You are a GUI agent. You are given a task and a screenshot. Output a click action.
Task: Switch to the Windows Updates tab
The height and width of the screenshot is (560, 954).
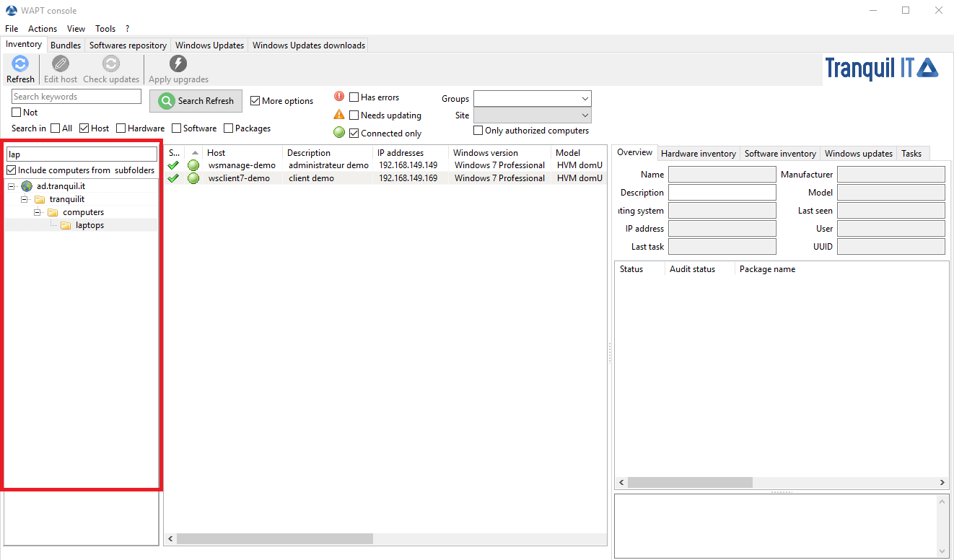[x=210, y=45]
